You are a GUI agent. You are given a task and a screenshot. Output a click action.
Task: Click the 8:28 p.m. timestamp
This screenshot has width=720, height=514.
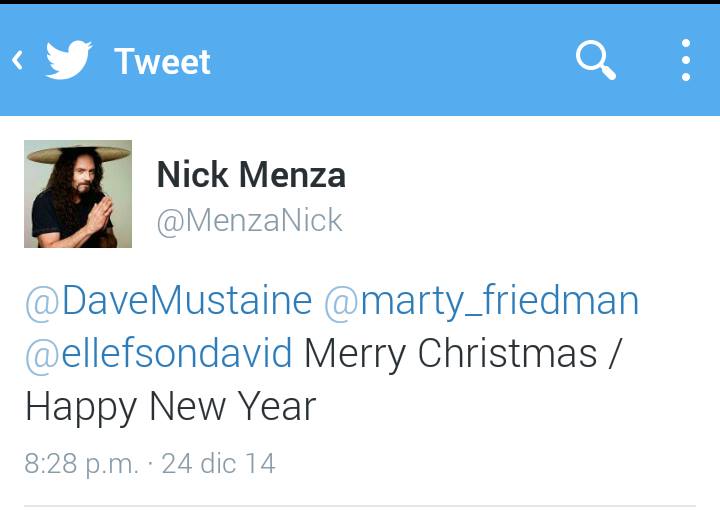pos(81,463)
